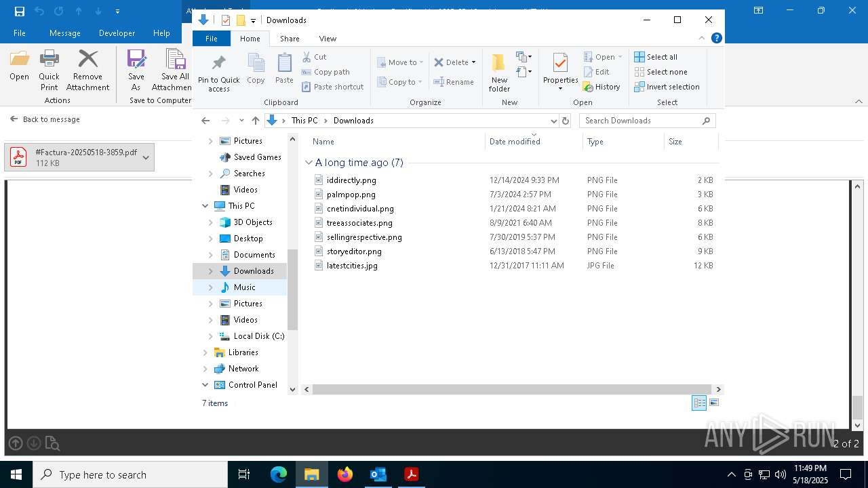Viewport: 868px width, 488px height.
Task: Switch to Explorer View tab
Action: pos(328,39)
